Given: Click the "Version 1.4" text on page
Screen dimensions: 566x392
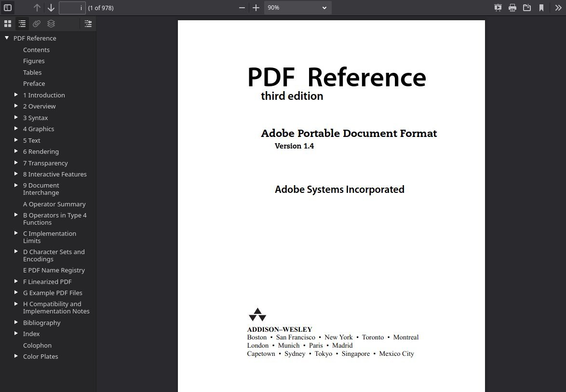Looking at the screenshot, I should tap(294, 146).
